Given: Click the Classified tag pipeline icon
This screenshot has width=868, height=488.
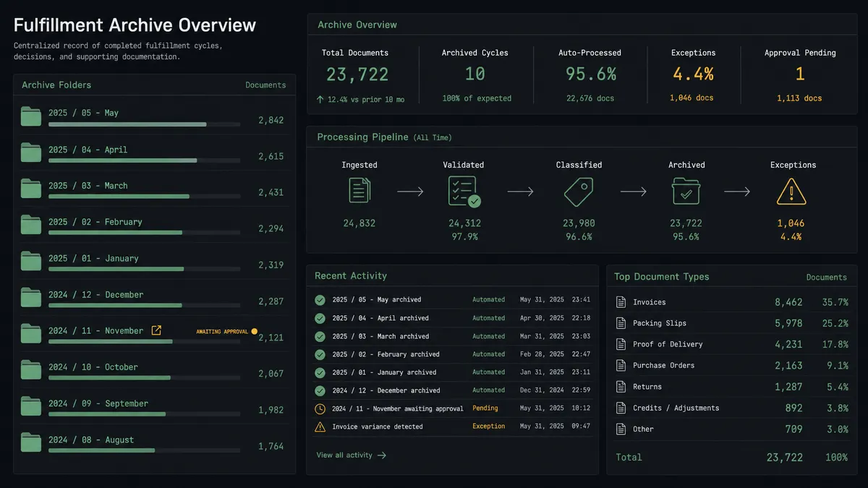Looking at the screenshot, I should pyautogui.click(x=579, y=192).
